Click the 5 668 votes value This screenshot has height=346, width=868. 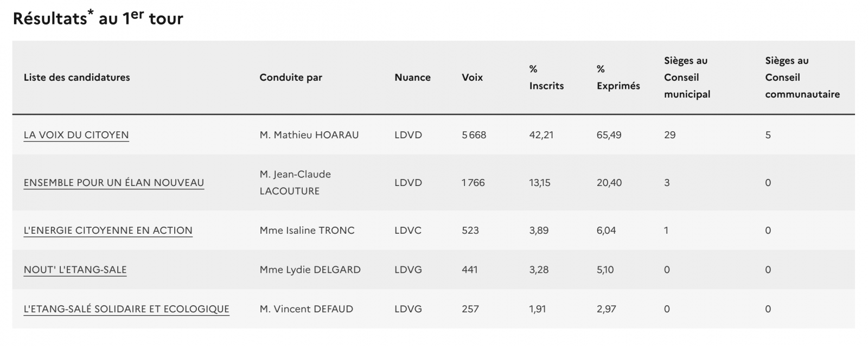point(474,135)
